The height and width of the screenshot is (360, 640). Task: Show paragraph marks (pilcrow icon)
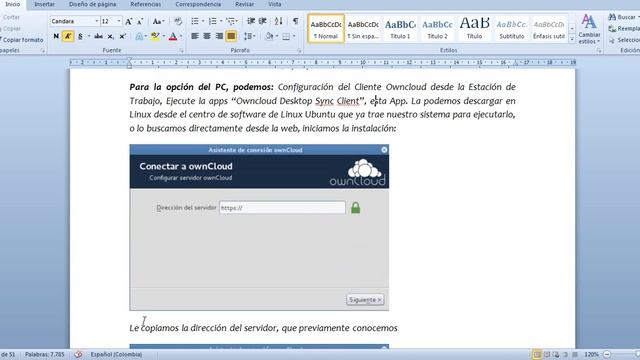point(296,21)
